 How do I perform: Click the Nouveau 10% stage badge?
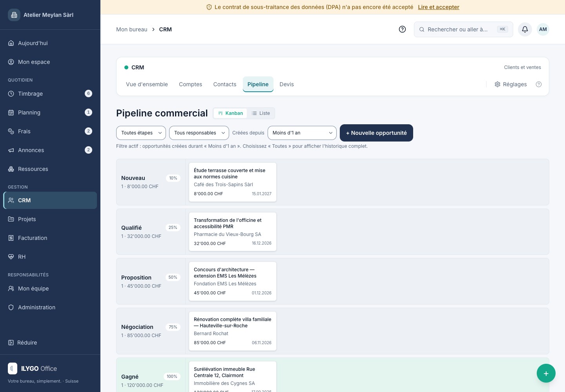pos(173,178)
